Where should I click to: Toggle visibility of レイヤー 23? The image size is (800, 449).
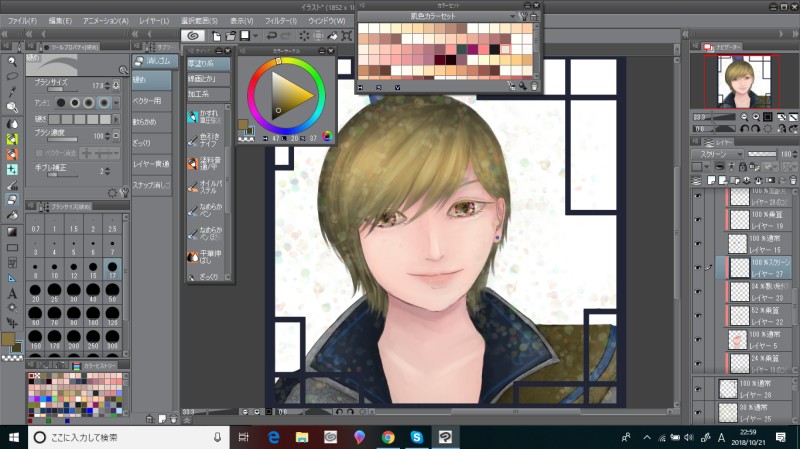698,291
